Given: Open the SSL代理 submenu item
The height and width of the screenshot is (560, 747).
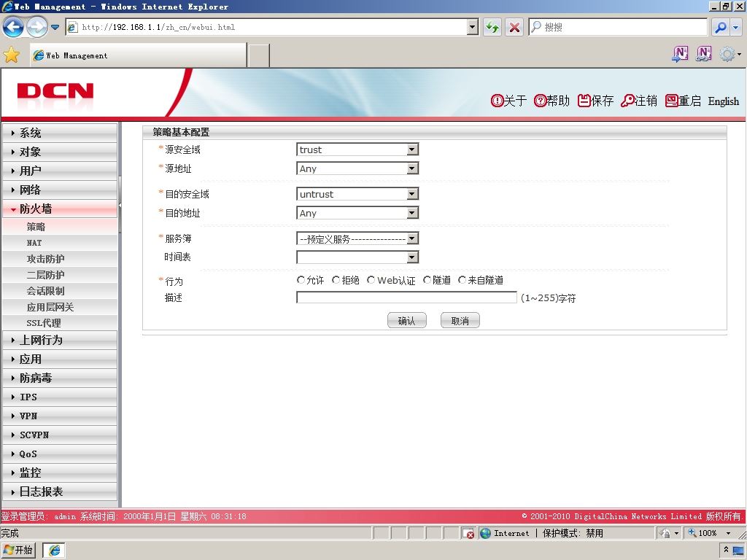Looking at the screenshot, I should [x=60, y=323].
